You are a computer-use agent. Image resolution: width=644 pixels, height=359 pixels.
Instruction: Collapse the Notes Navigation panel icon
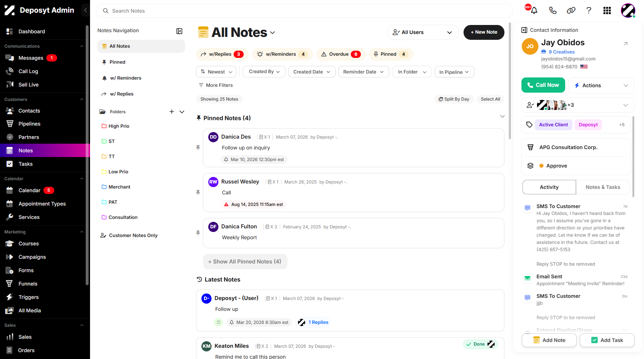pyautogui.click(x=179, y=31)
